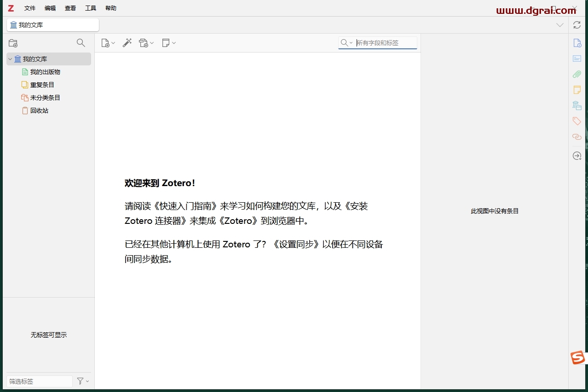
Task: Sync with the Zotero server
Action: click(x=577, y=24)
